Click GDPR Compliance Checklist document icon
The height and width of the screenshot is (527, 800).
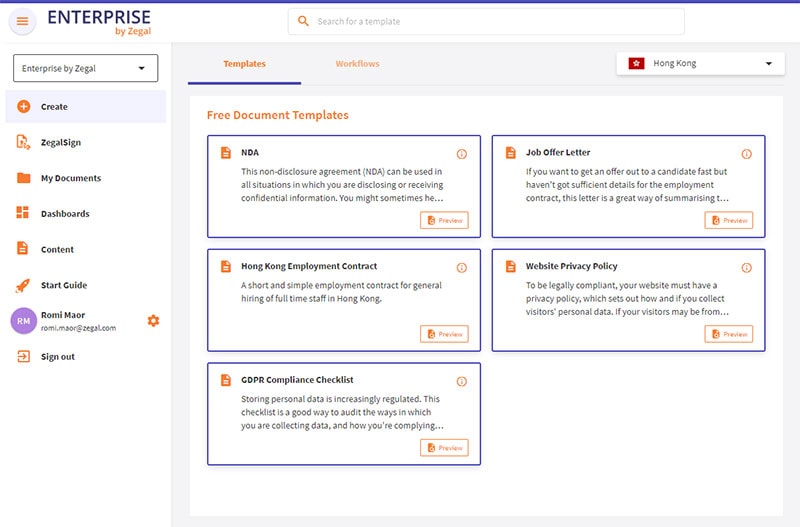pos(226,380)
